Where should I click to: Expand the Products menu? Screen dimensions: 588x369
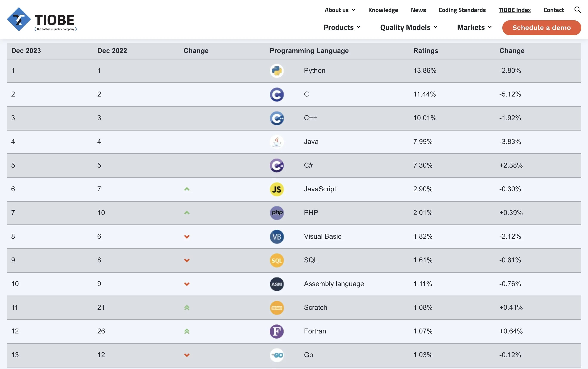(x=342, y=27)
